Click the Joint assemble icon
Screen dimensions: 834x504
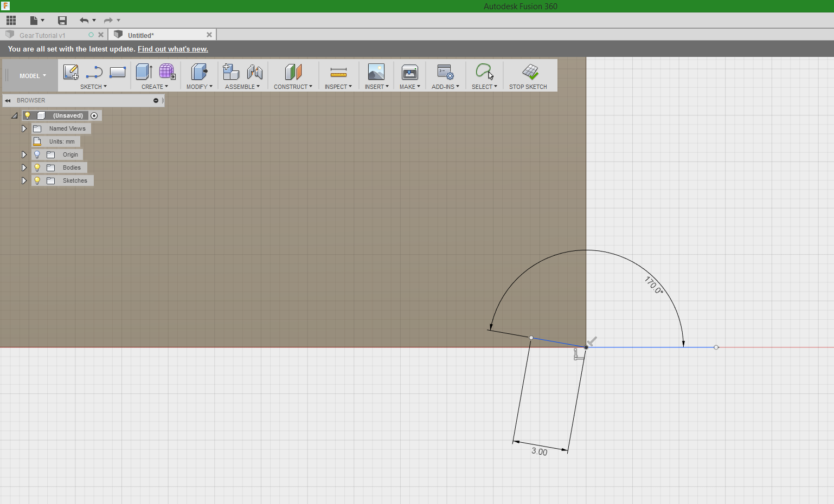click(x=254, y=72)
